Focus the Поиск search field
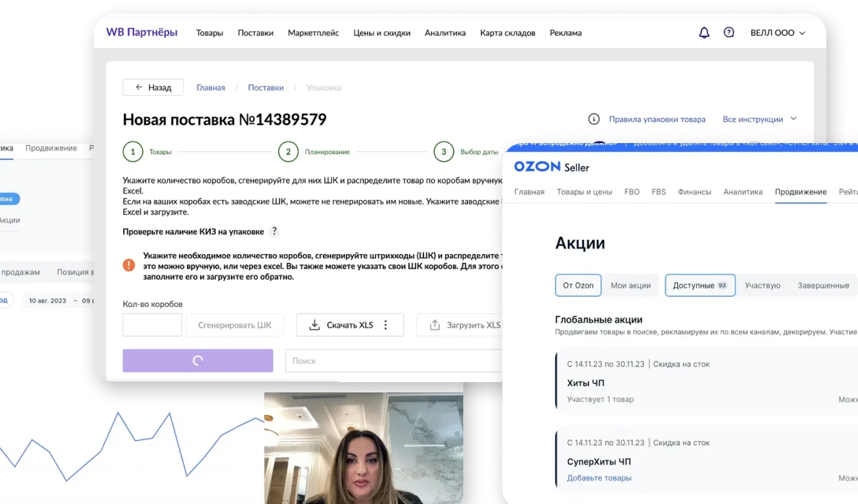The width and height of the screenshot is (858, 504). click(x=394, y=361)
